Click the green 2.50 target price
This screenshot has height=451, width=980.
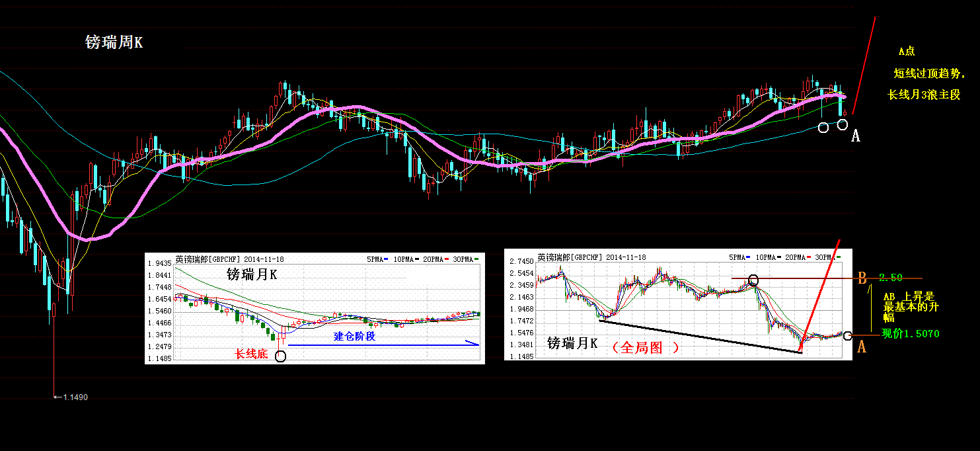891,277
